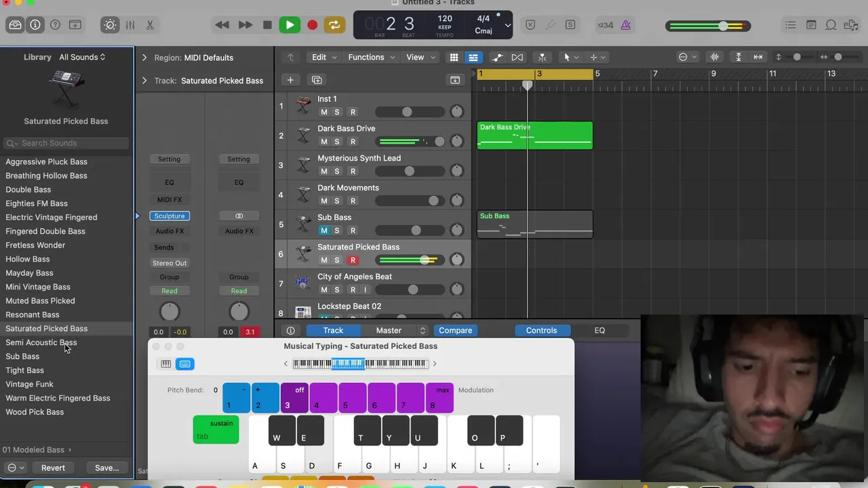Open library action gear dropdown
This screenshot has height=488, width=868.
click(x=15, y=468)
